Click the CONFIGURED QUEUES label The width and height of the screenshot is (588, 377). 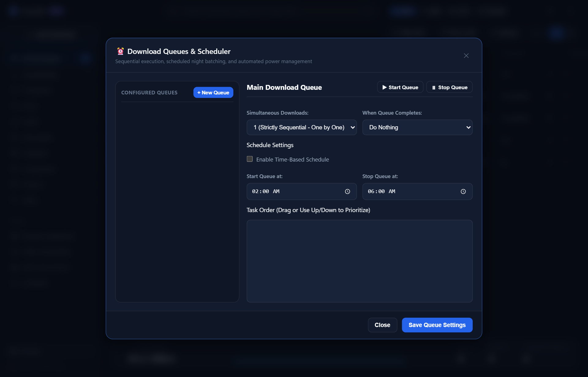149,93
